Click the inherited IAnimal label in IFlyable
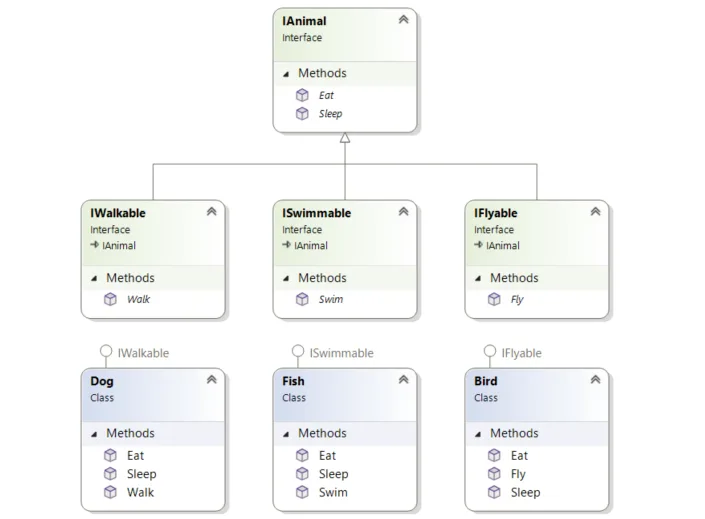The height and width of the screenshot is (519, 705). click(502, 246)
